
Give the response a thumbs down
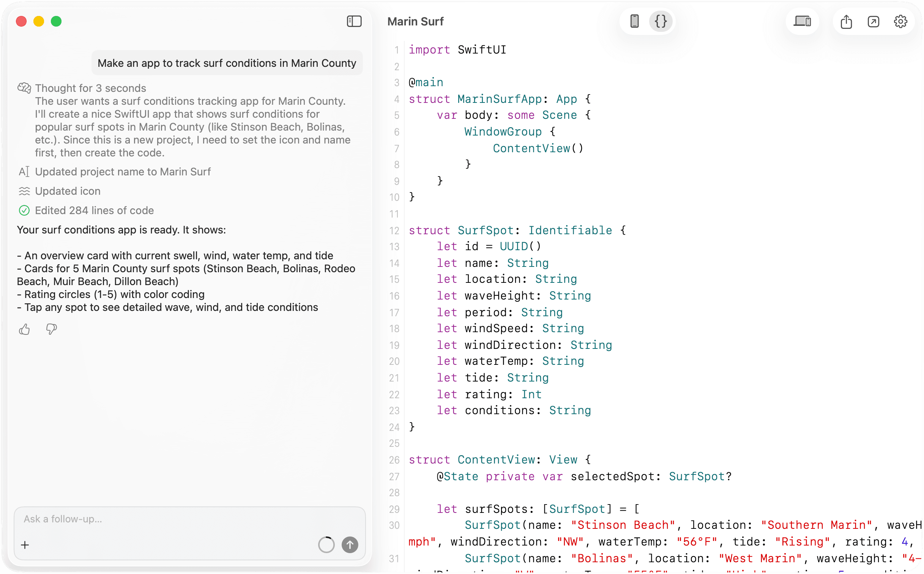tap(51, 329)
